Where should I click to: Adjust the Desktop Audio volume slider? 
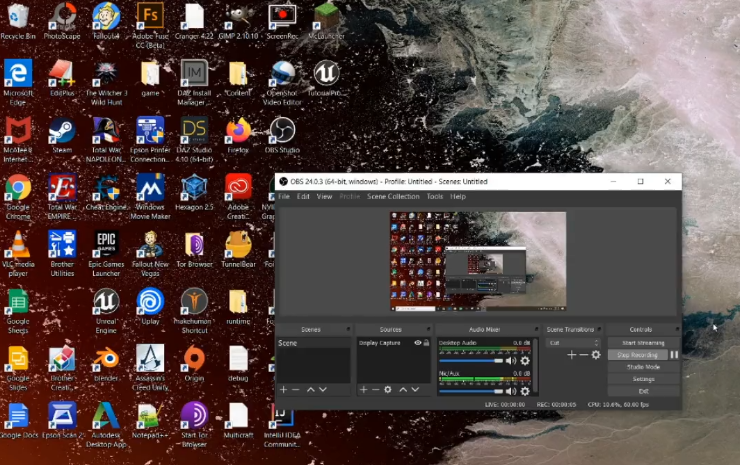pyautogui.click(x=472, y=360)
